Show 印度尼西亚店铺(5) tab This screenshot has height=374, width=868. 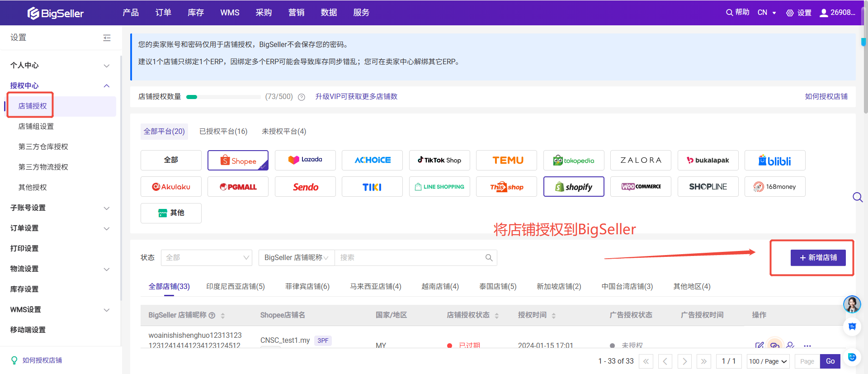coord(236,287)
